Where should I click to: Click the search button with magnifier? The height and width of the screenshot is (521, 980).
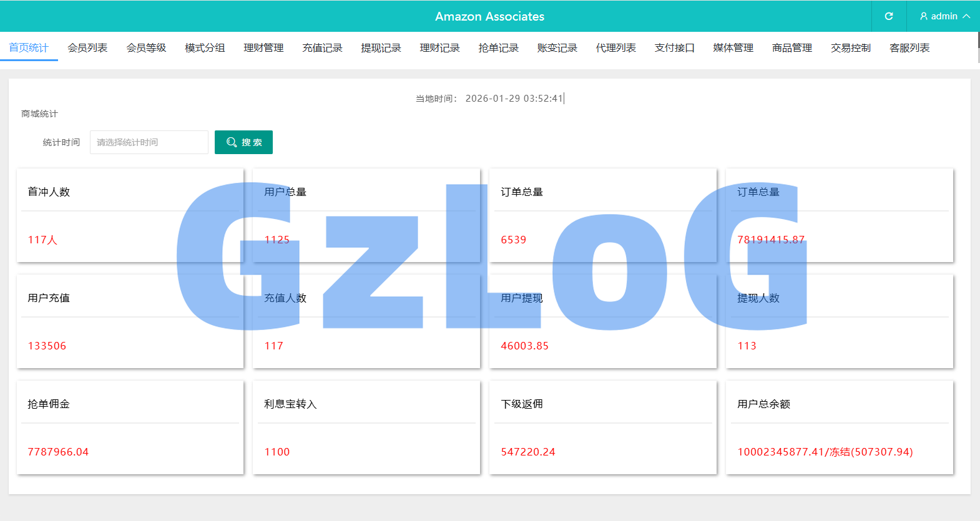click(x=243, y=142)
